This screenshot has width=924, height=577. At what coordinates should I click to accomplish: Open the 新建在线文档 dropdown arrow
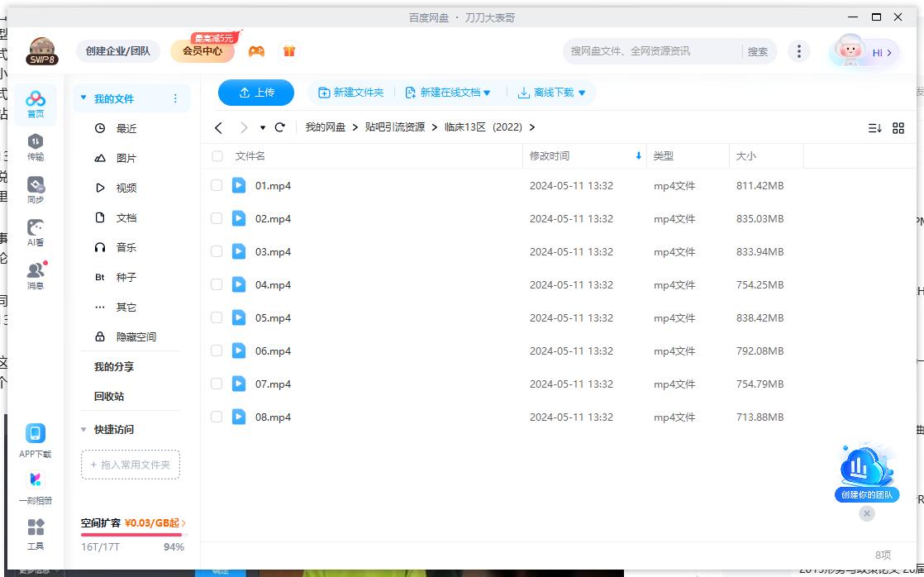487,93
